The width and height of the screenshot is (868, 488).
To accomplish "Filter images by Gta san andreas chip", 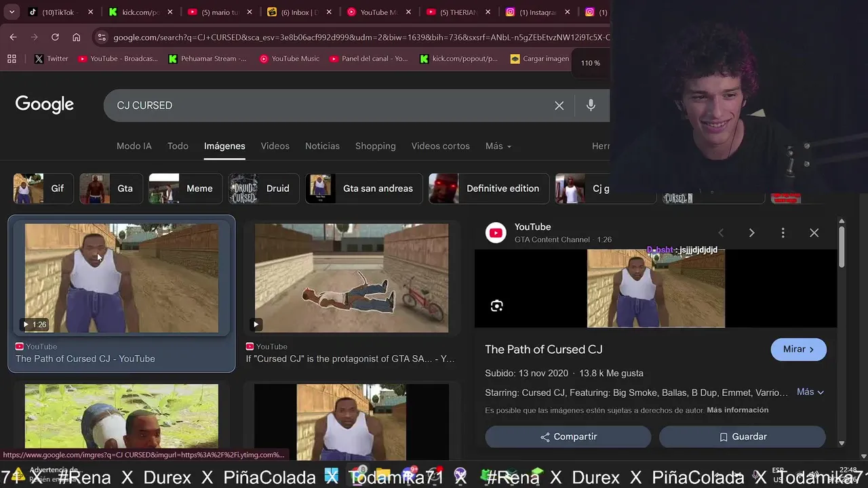I will [364, 188].
